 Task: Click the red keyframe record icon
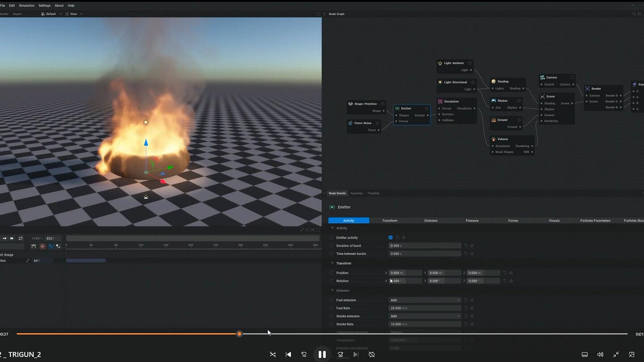tap(42, 246)
